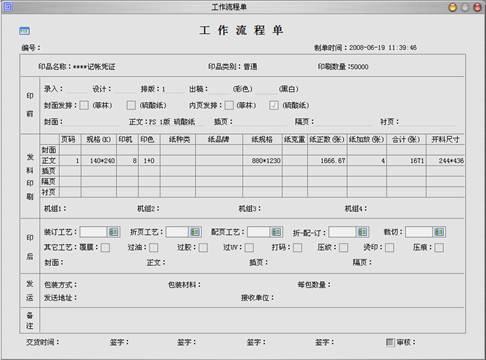Click the 印机 column header
Viewport: 486px width, 360px height.
tap(127, 139)
